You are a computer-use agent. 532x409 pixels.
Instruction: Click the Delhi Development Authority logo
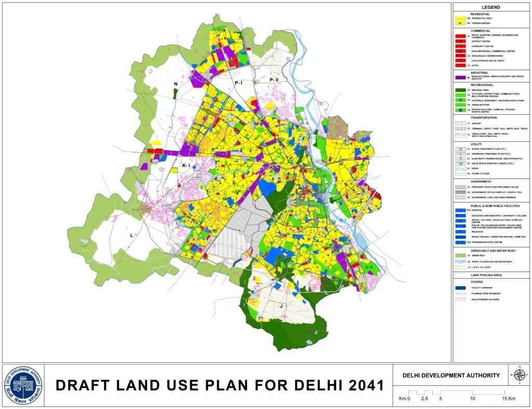click(23, 386)
